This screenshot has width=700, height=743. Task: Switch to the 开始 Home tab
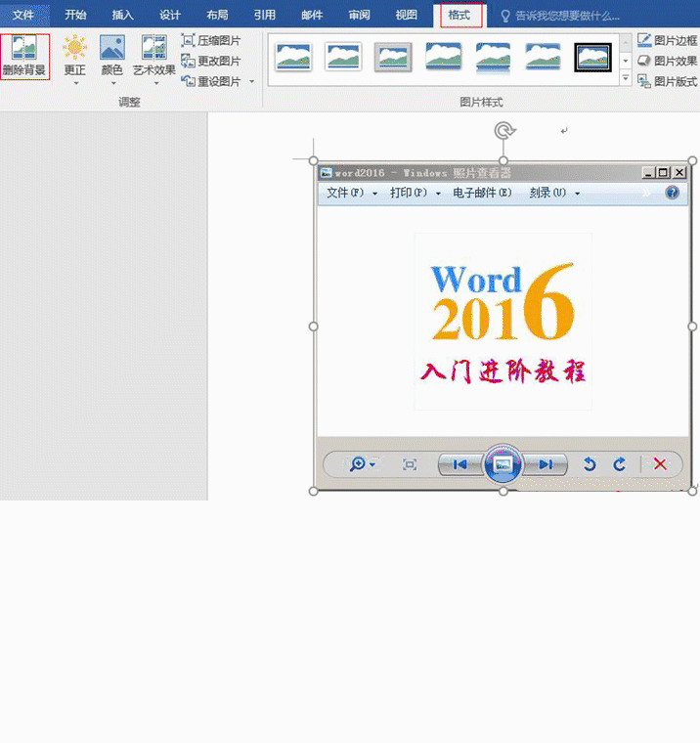(x=75, y=16)
